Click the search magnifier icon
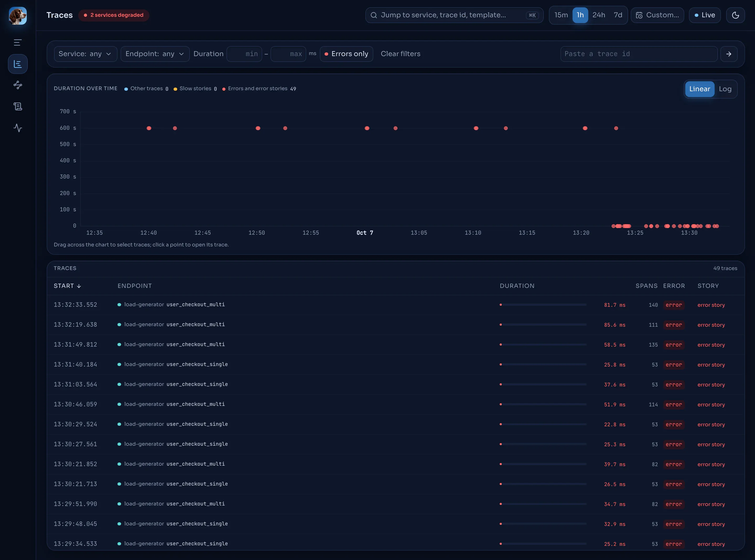755x560 pixels. pos(374,15)
